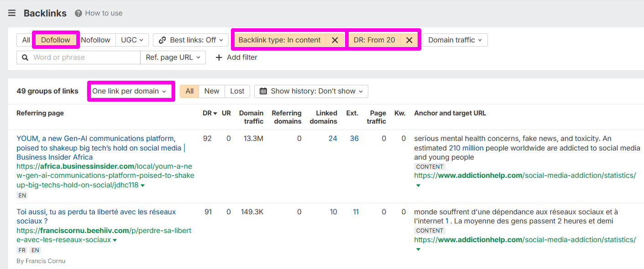The image size is (644, 269).
Task: Remove the DR From 20 filter
Action: [409, 40]
